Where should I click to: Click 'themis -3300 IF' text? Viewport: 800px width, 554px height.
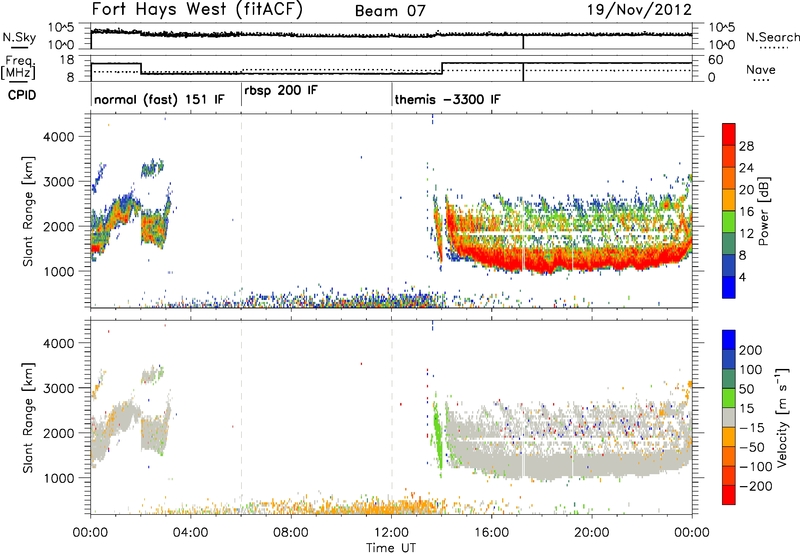pos(447,99)
